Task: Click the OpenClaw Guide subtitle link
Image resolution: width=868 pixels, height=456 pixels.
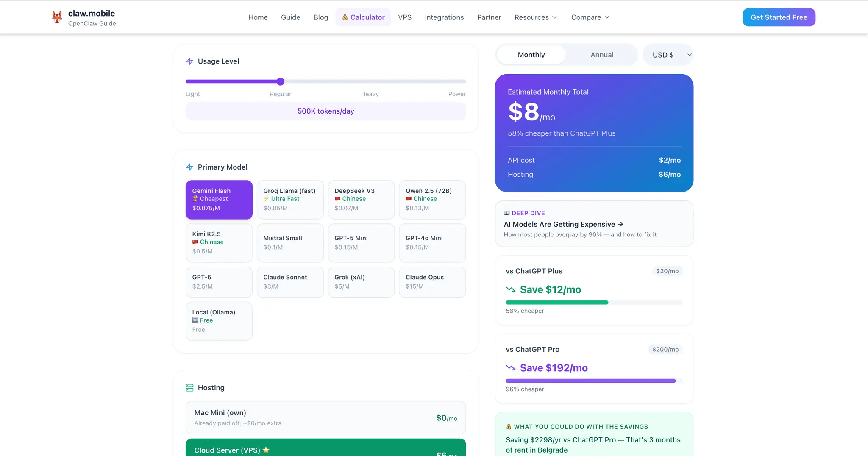Action: point(92,24)
